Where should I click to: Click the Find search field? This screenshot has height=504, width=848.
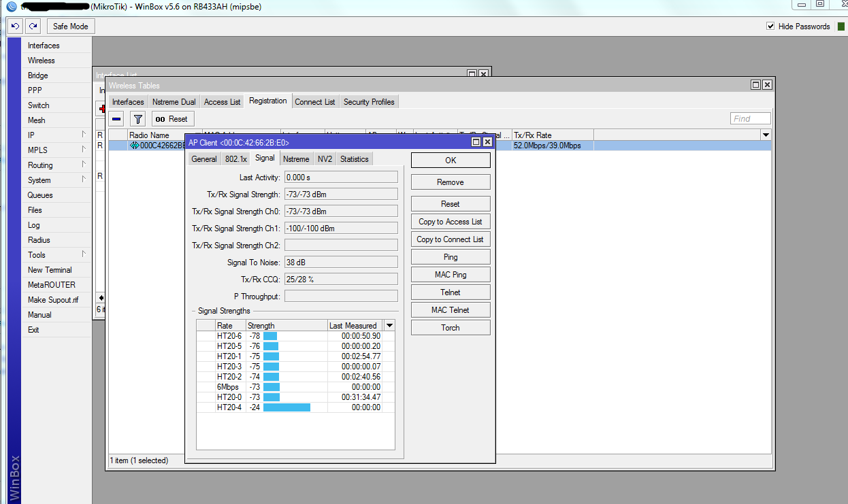(751, 118)
